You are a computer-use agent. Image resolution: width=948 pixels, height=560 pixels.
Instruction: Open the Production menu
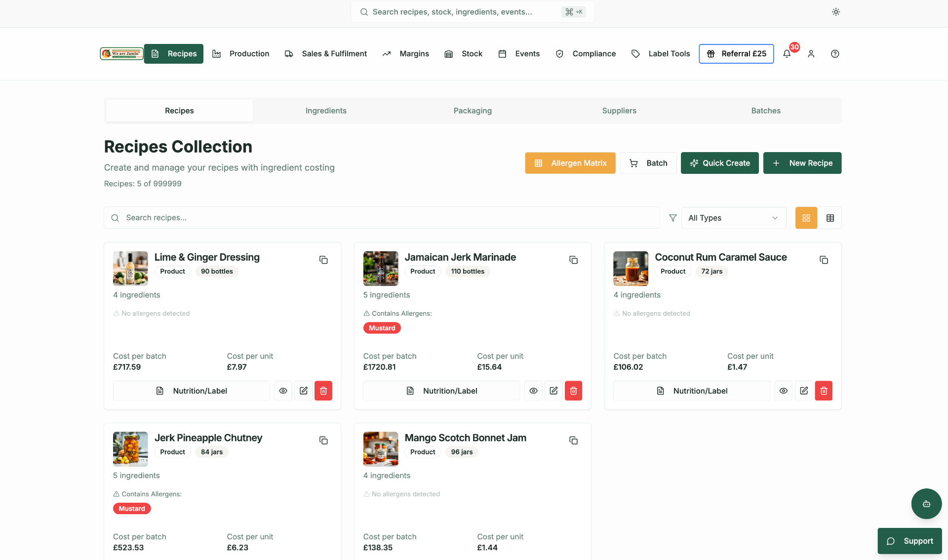pyautogui.click(x=241, y=54)
